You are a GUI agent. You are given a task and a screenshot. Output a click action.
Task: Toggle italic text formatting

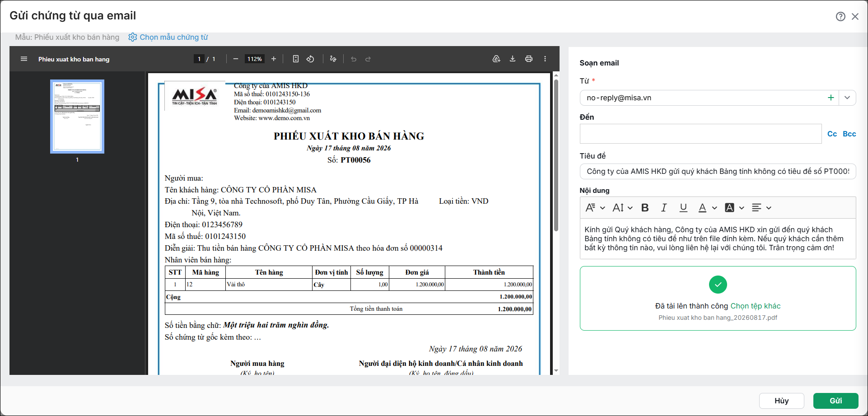pos(664,208)
